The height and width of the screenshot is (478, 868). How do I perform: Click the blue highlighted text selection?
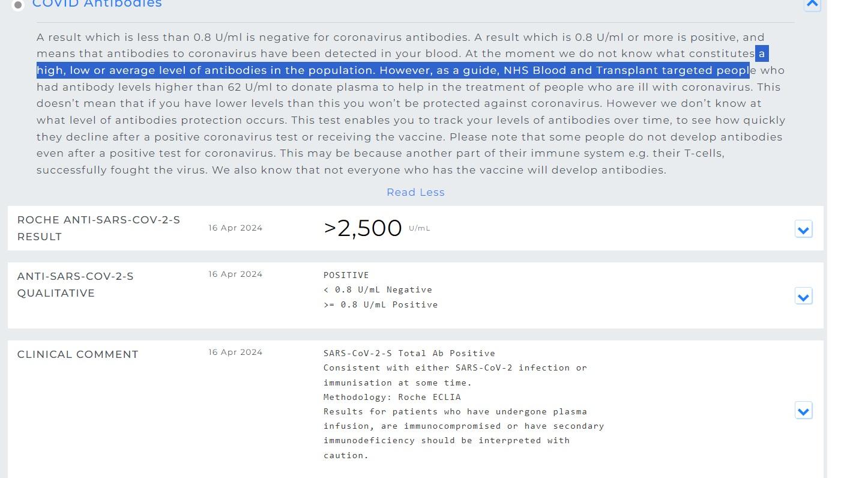tap(393, 70)
